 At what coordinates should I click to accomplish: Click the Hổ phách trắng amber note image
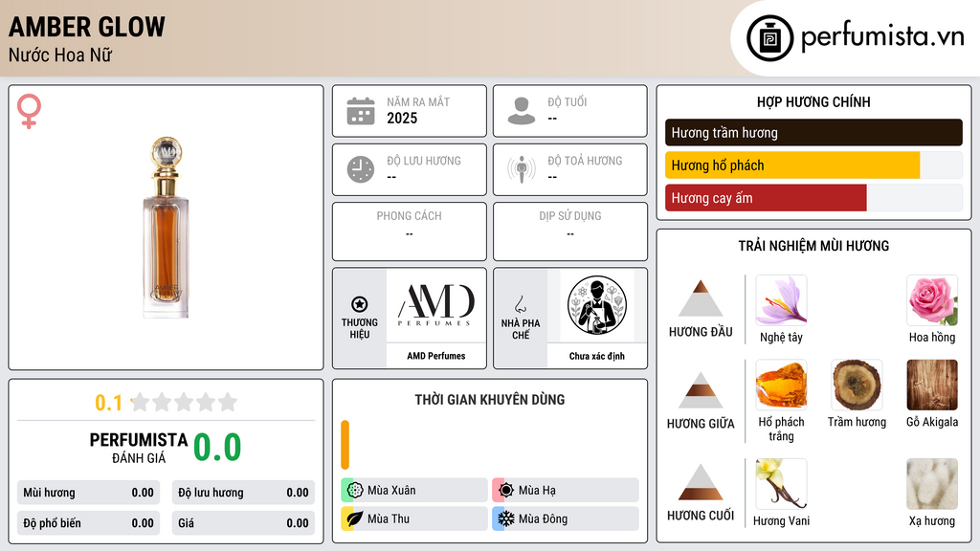coord(781,385)
